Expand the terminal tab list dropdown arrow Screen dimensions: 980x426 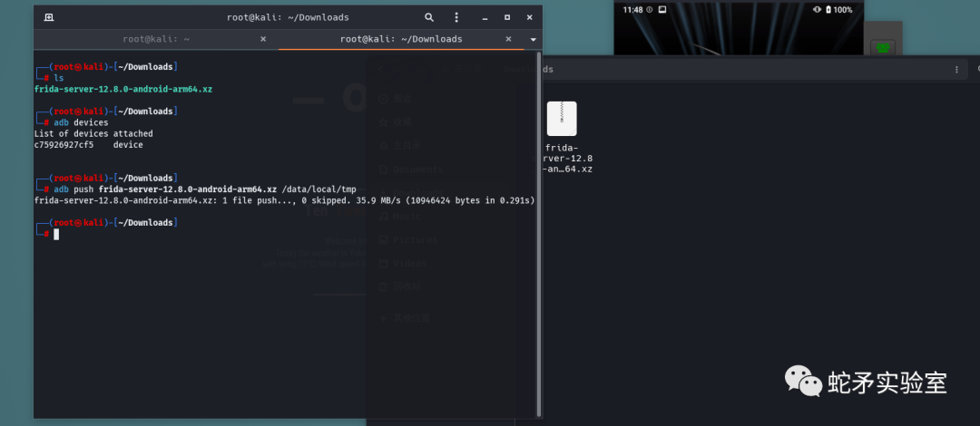[x=534, y=39]
